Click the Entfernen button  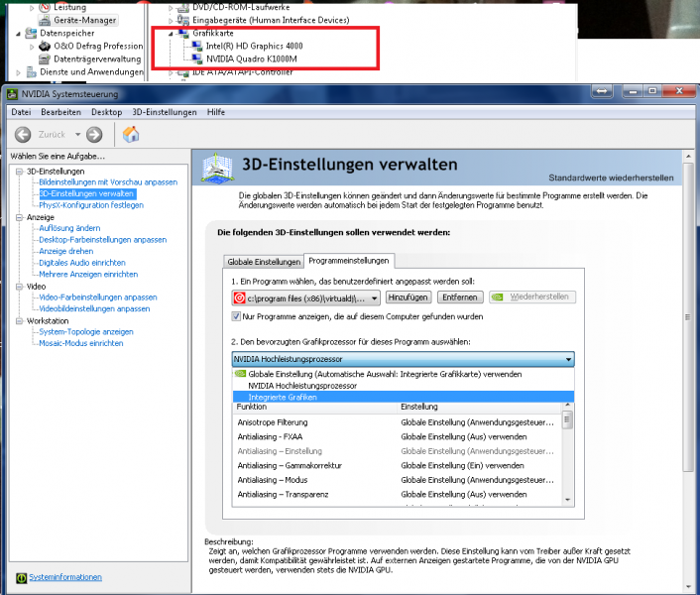tap(460, 297)
